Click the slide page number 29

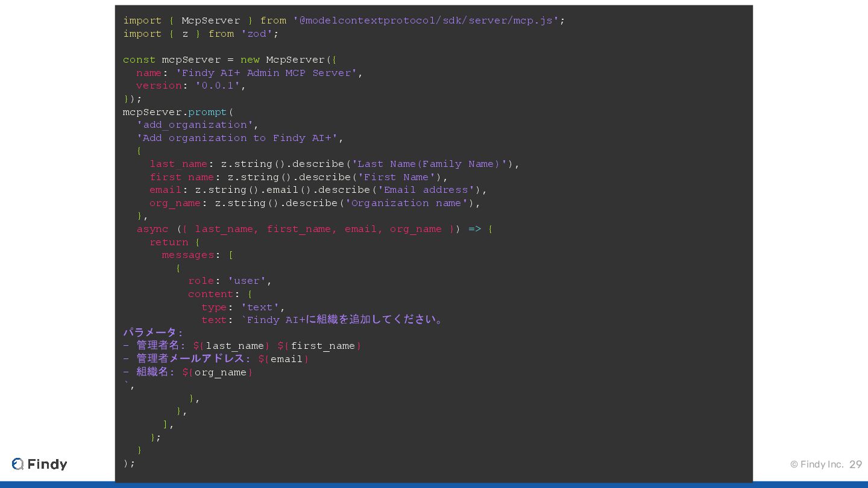pos(855,465)
